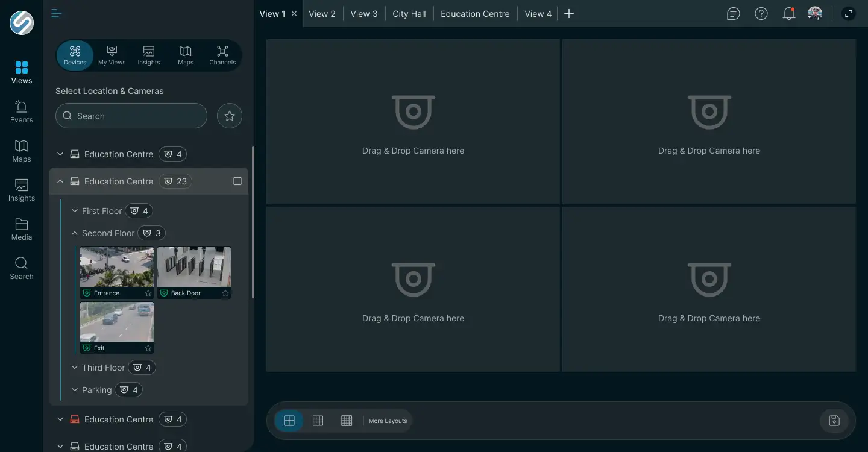The height and width of the screenshot is (452, 868).
Task: Switch to the Insights panel tab
Action: pyautogui.click(x=149, y=55)
